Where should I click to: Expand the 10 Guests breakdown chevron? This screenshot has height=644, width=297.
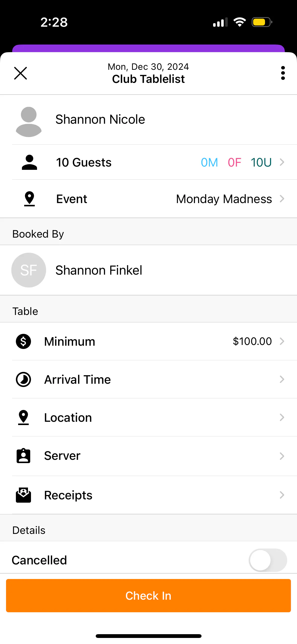tap(282, 162)
